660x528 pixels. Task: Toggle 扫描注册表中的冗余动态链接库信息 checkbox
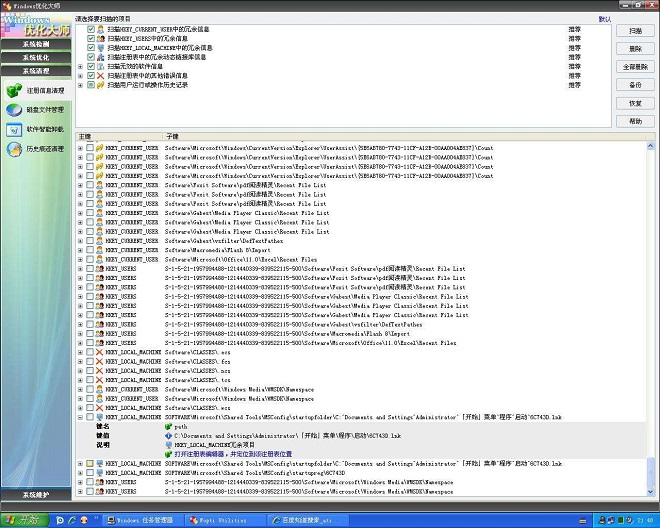point(91,57)
